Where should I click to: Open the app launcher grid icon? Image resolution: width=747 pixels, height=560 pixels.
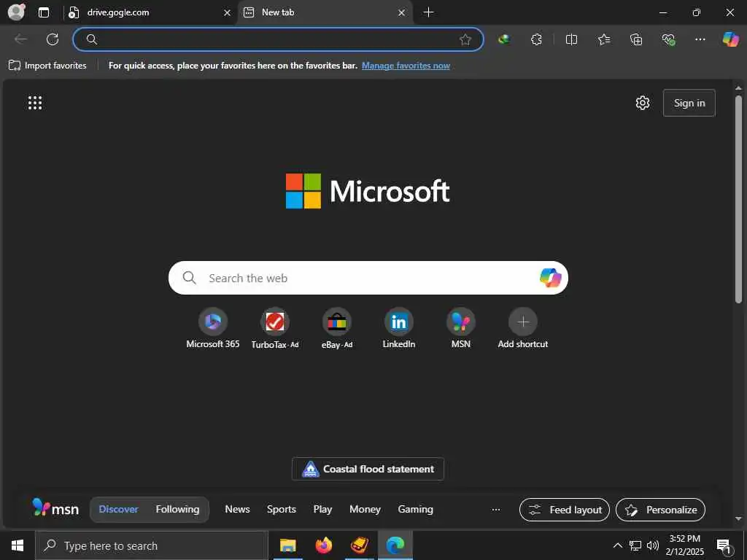pos(35,103)
